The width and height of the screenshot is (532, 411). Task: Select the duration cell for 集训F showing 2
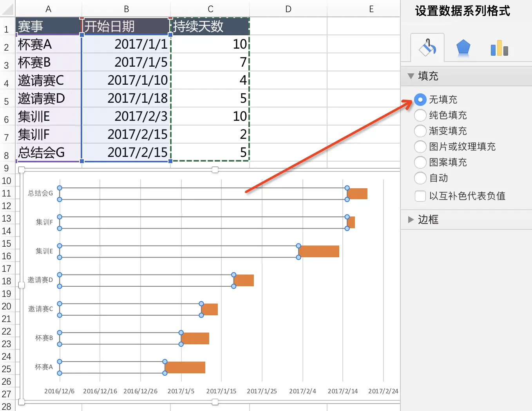coord(210,135)
